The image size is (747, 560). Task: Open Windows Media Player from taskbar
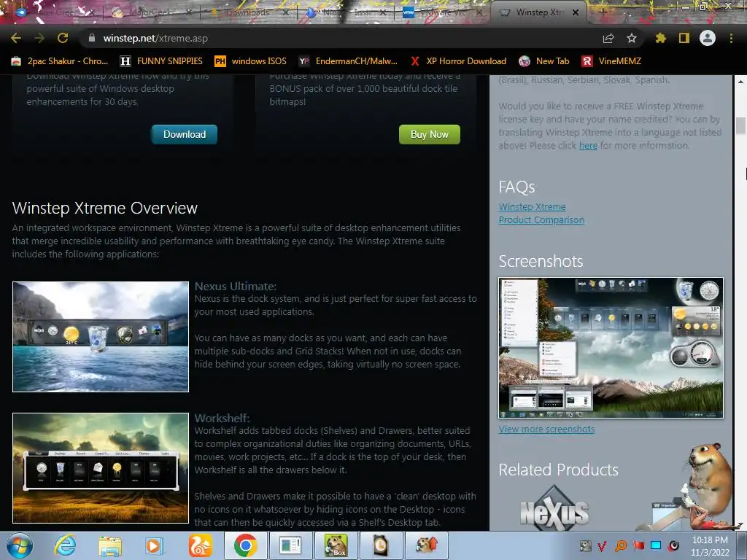(x=153, y=545)
